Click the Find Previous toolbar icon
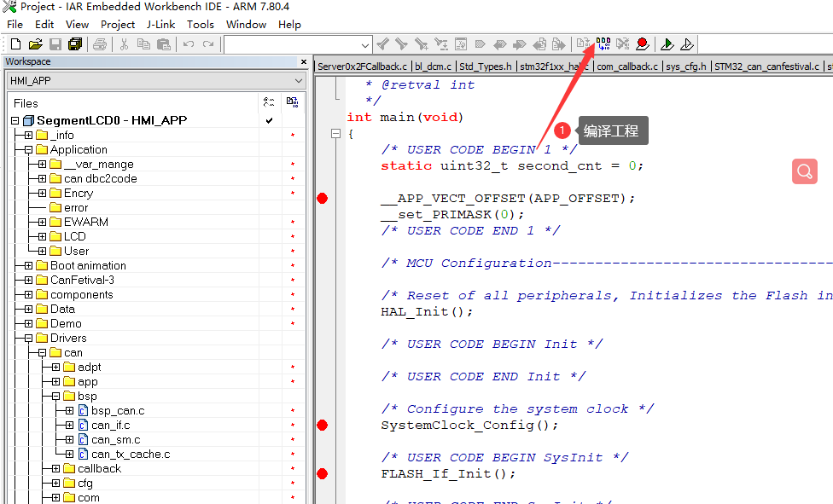The height and width of the screenshot is (504, 833). [382, 44]
